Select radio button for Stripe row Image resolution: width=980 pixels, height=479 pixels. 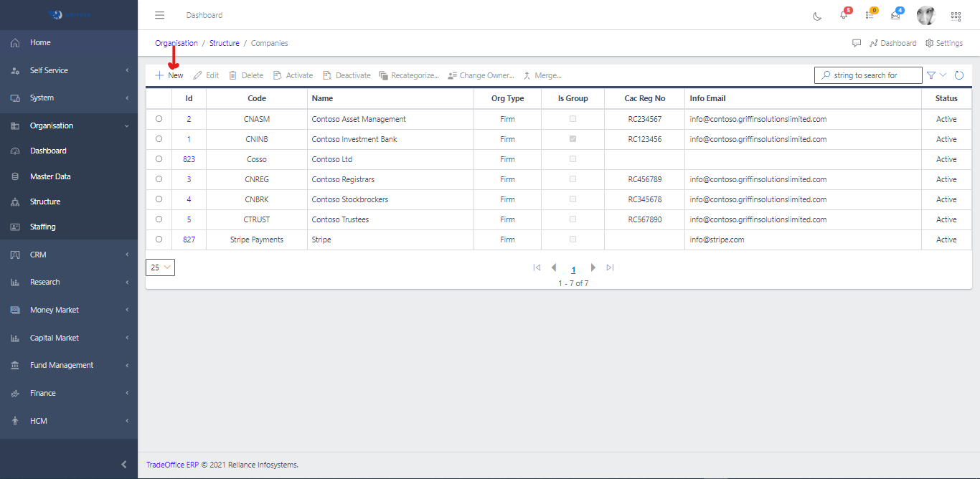tap(159, 239)
